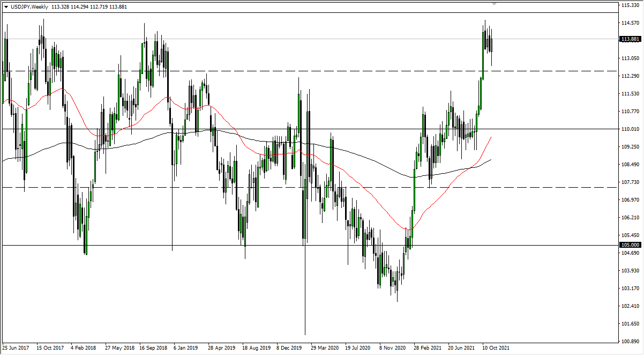Click the USDJPY,Weekly chart title text
Image resolution: width=644 pixels, height=355 pixels.
(x=29, y=7)
